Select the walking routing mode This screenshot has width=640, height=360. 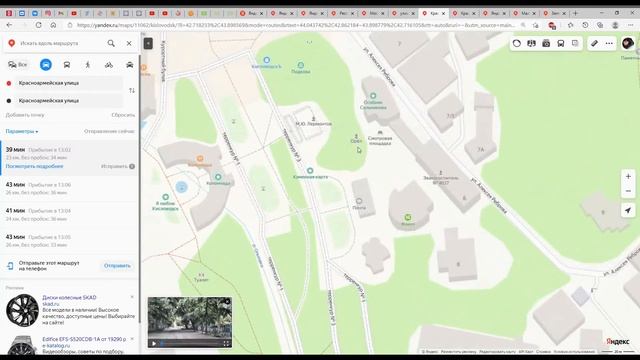coord(88,64)
